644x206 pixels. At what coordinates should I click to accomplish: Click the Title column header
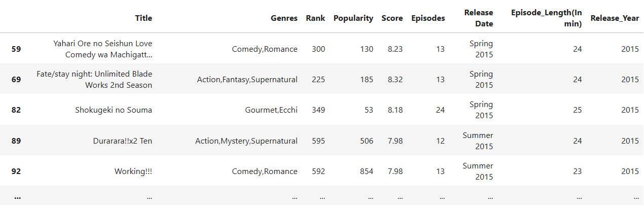pos(144,18)
